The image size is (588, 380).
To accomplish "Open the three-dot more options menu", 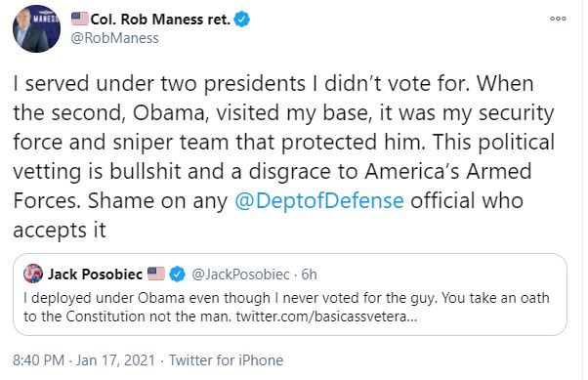I will (x=558, y=19).
